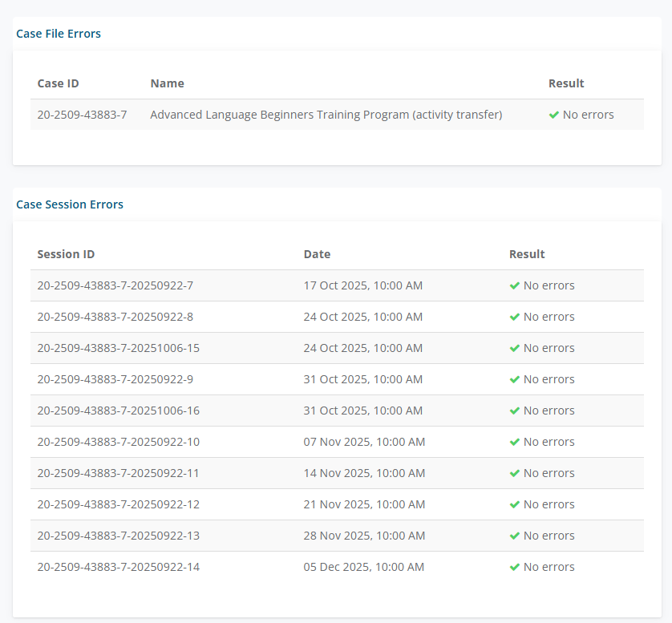672x623 pixels.
Task: Click checkmark icon for session 20251006-16
Action: tap(515, 411)
